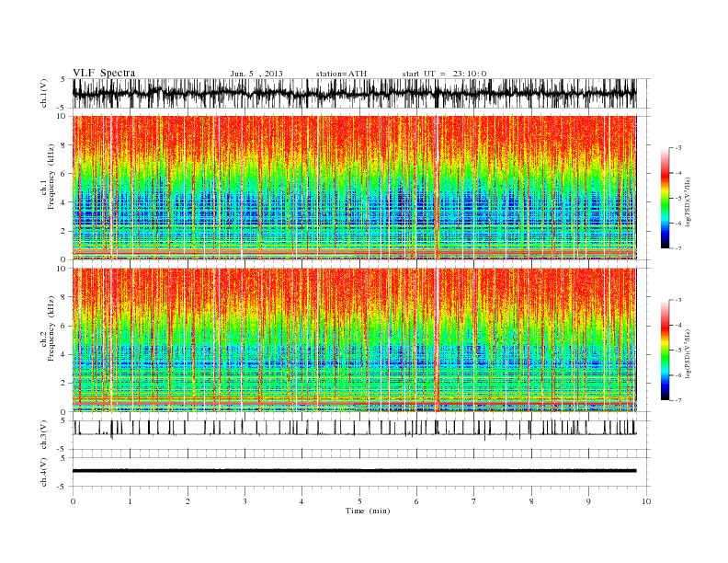Viewport: 728px width, 563px height.
Task: Click the log(PSD) label beside the lower color bar
Action: tap(689, 354)
